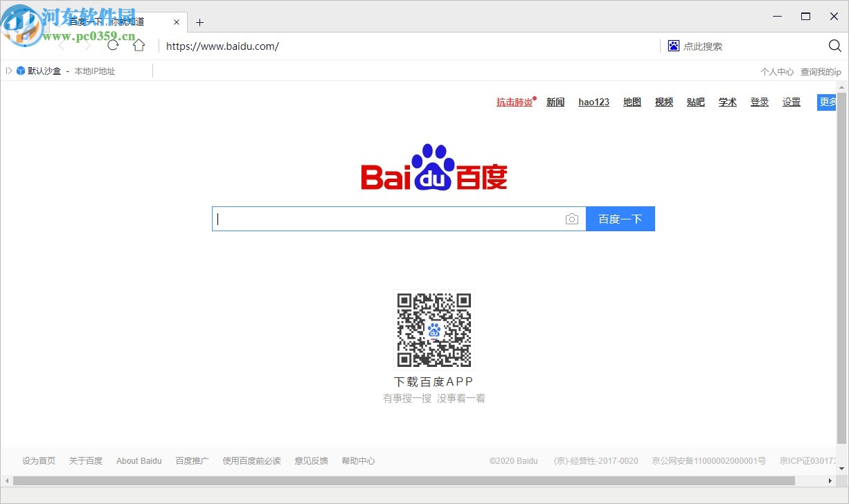Expand the sandbox sidebar chevron on the left
Viewport: 849px width, 504px height.
pos(8,70)
